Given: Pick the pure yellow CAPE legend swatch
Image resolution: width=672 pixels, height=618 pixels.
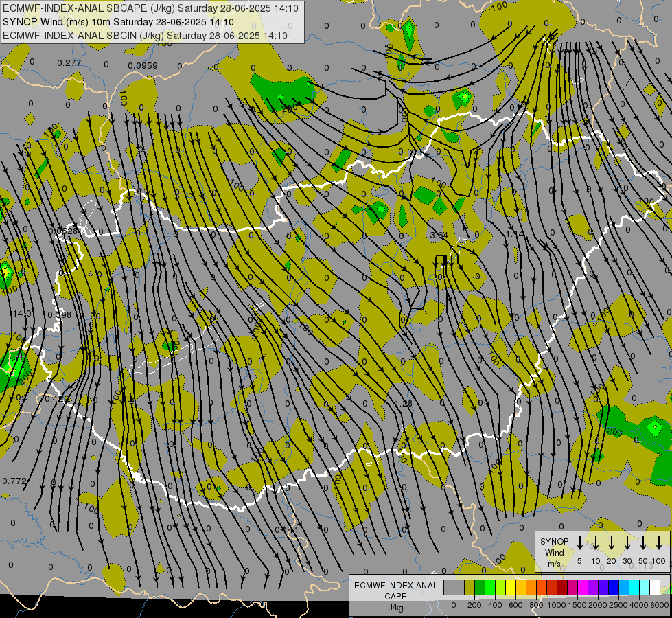Looking at the screenshot, I should tap(511, 587).
